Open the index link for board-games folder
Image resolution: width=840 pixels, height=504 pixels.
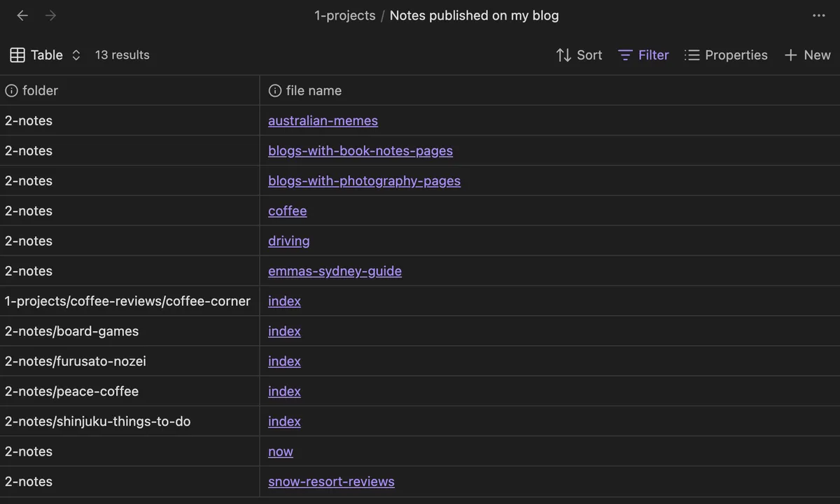(x=284, y=332)
